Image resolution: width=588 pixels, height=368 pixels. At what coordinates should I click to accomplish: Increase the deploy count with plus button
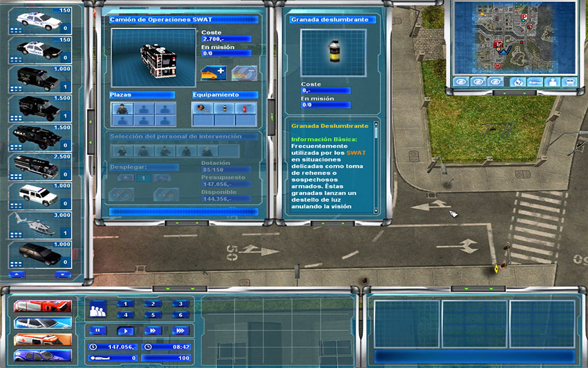tap(126, 178)
